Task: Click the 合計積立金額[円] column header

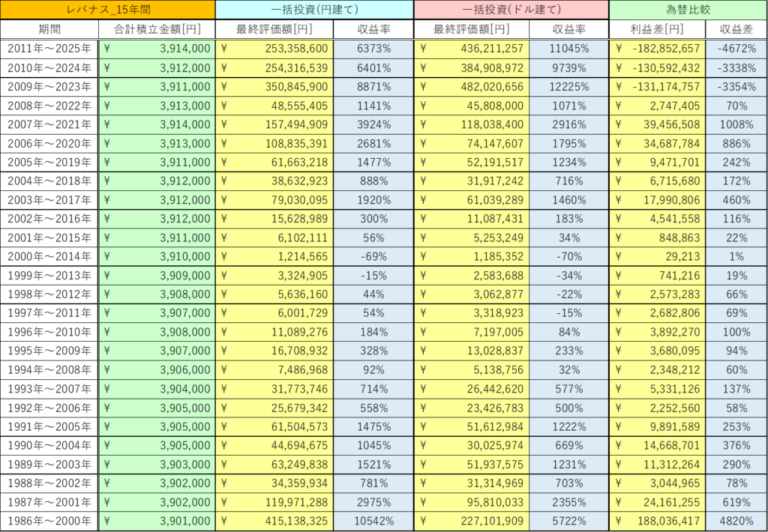Action: coord(157,29)
